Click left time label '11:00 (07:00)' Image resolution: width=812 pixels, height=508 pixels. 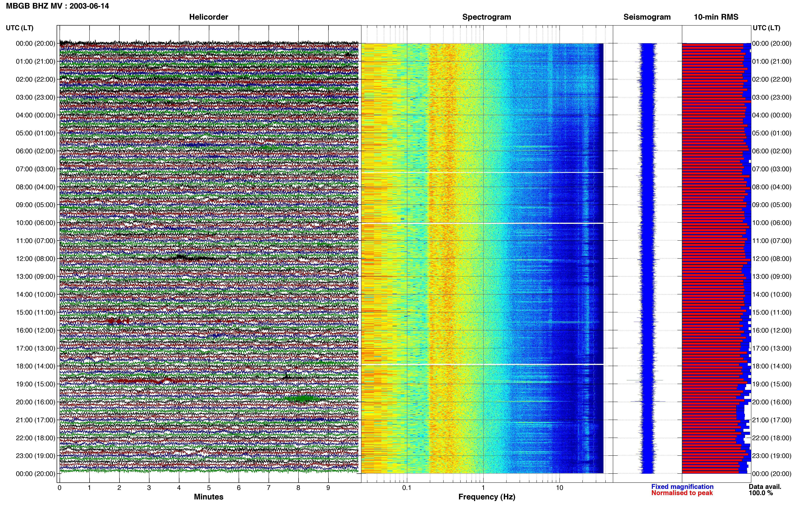click(x=36, y=240)
